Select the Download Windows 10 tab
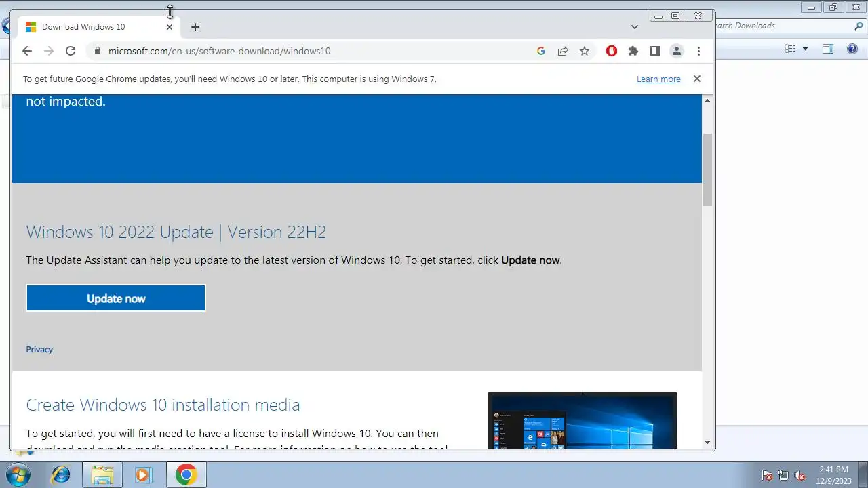Image resolution: width=868 pixels, height=488 pixels. pos(99,27)
